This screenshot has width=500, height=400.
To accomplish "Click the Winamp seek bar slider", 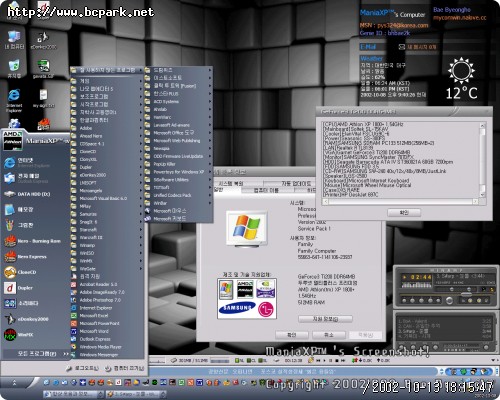I will click(466, 294).
